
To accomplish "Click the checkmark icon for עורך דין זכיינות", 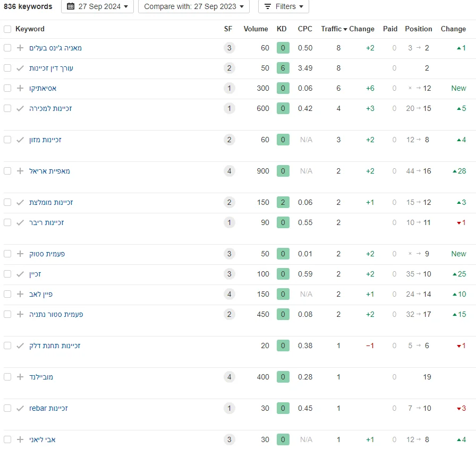I will pyautogui.click(x=20, y=68).
